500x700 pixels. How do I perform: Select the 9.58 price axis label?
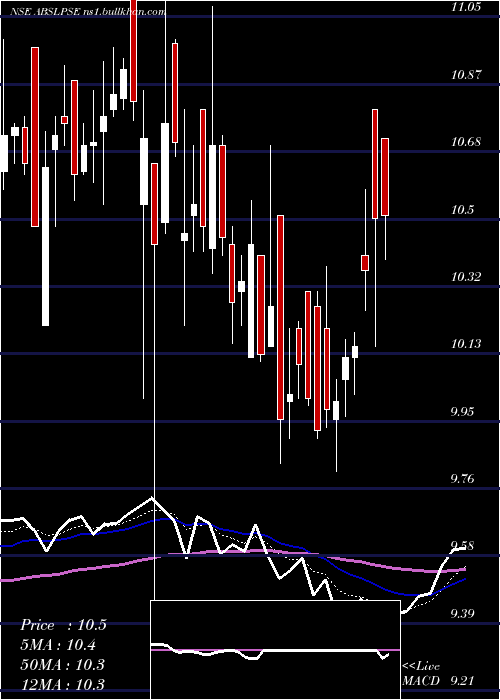point(464,546)
